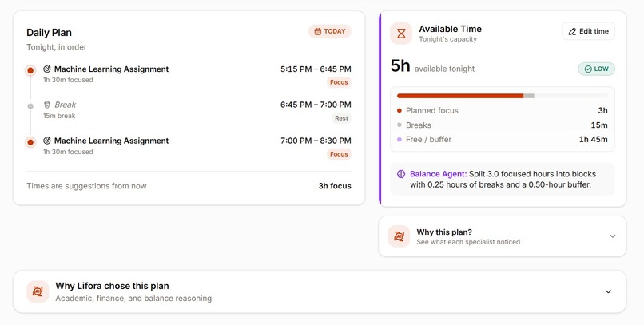This screenshot has height=325, width=644.
Task: Click the Available Time heading
Action: coord(450,29)
